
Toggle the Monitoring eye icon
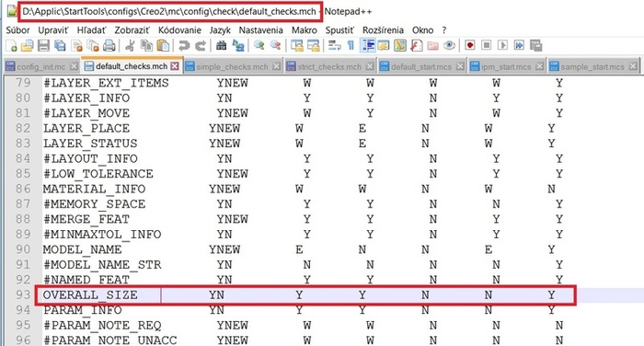point(449,46)
